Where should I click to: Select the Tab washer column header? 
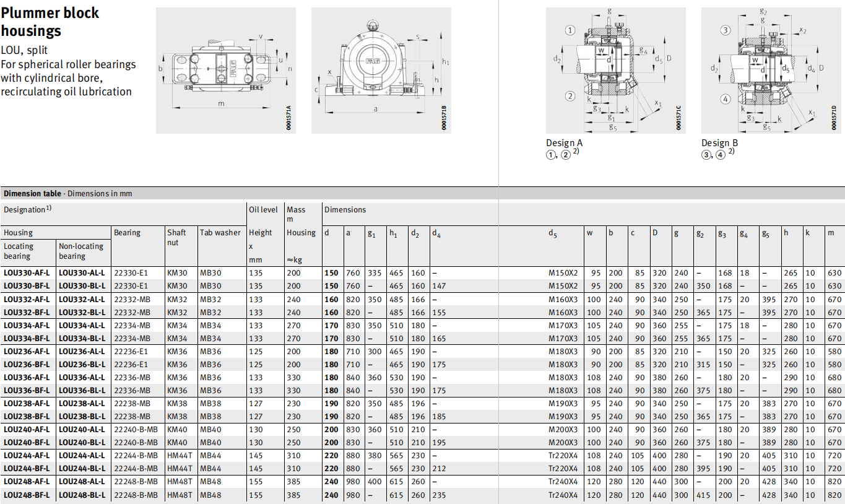[x=220, y=233]
